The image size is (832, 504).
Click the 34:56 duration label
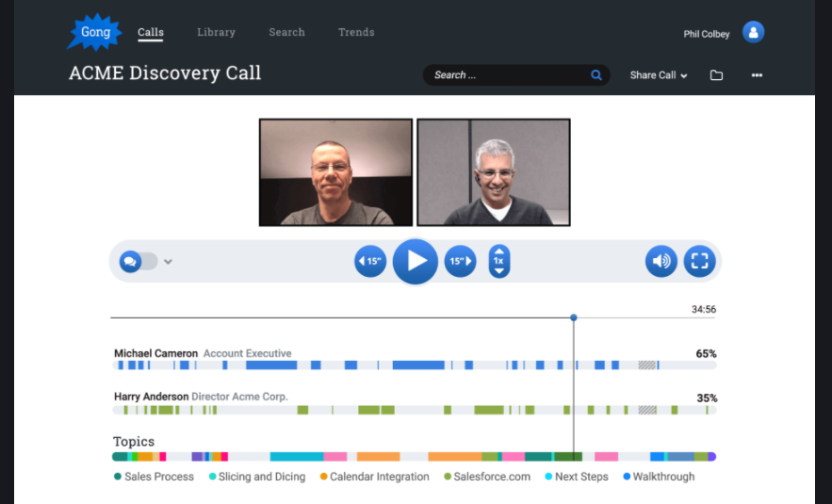click(x=704, y=309)
